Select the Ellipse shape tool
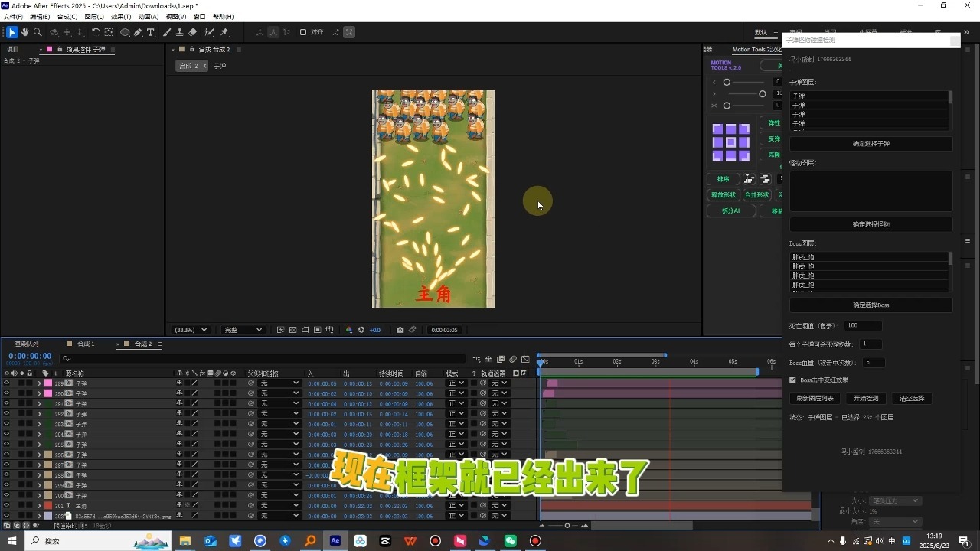 (x=125, y=32)
